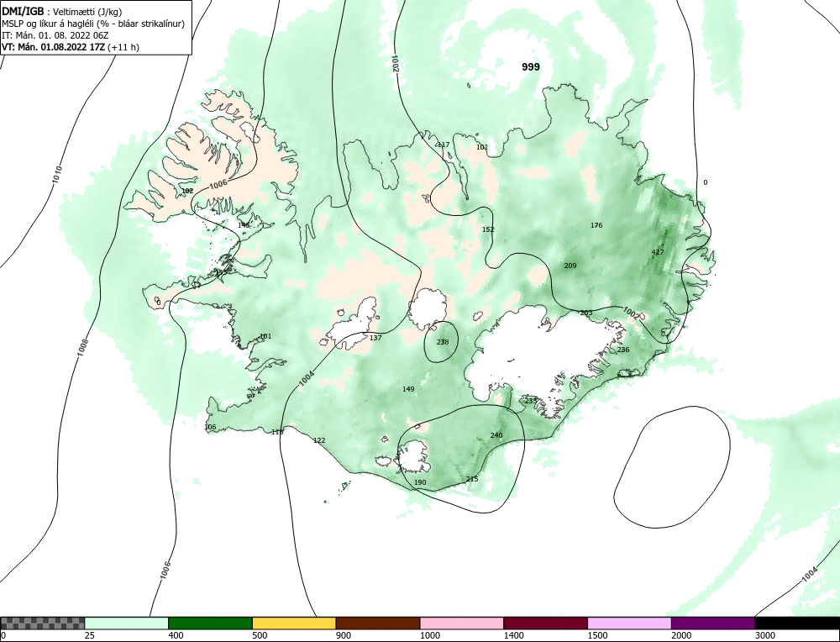
Task: Select the 'MSLP og líkur á hagléli' line
Action: pyautogui.click(x=93, y=24)
